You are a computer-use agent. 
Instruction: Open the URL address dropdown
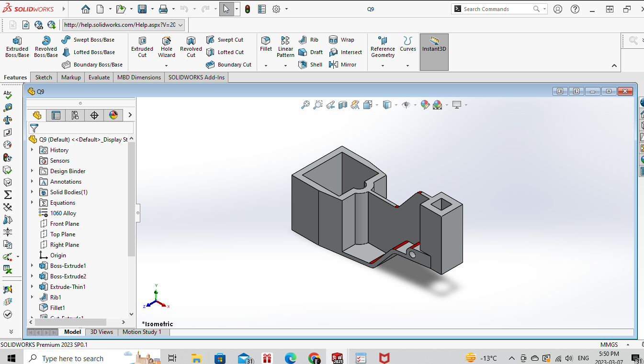point(181,25)
